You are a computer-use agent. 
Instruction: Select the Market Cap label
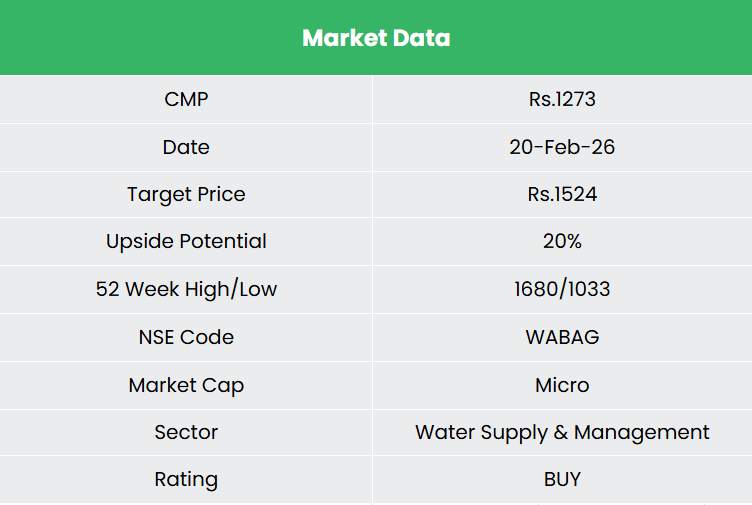tap(186, 385)
